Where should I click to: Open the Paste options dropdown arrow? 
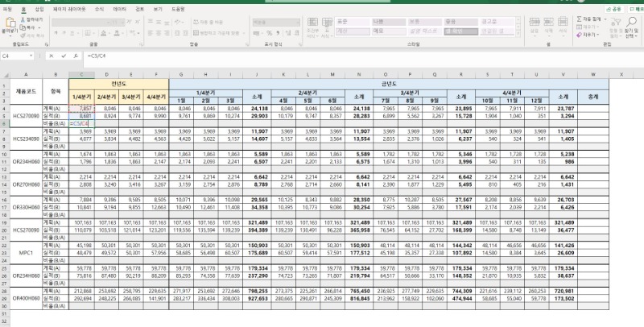click(x=10, y=35)
